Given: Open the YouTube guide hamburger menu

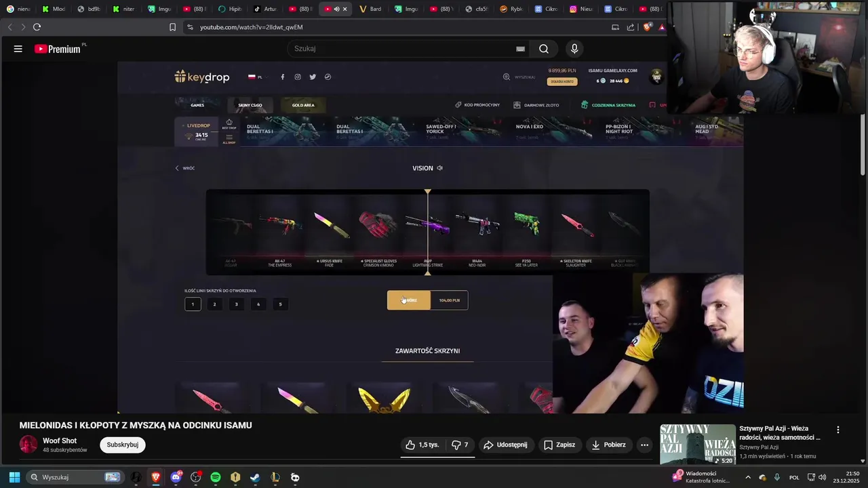Looking at the screenshot, I should [x=18, y=49].
